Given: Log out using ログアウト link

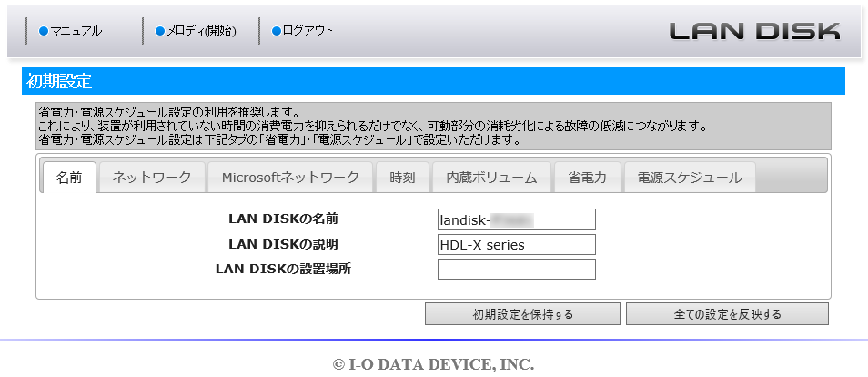Looking at the screenshot, I should (308, 31).
